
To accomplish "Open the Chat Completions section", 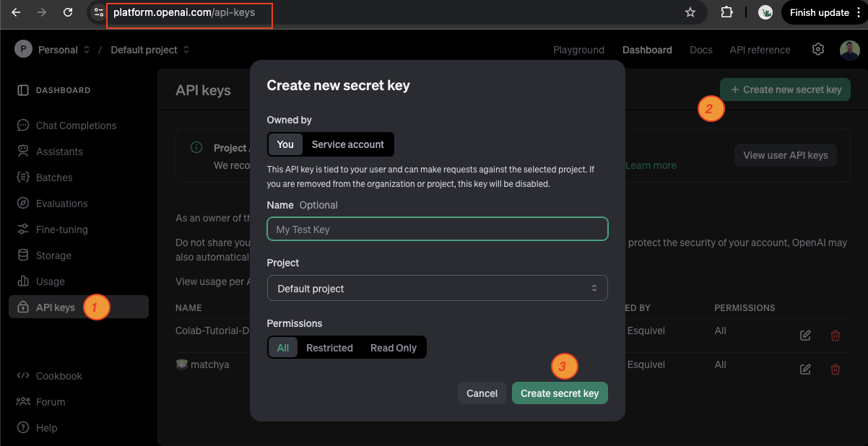I will tap(76, 125).
